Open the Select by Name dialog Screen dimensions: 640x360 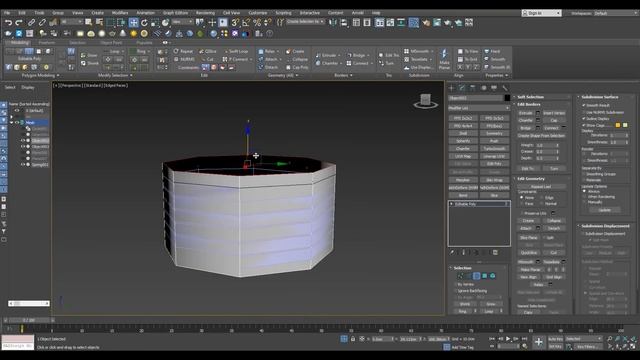pyautogui.click(x=99, y=22)
